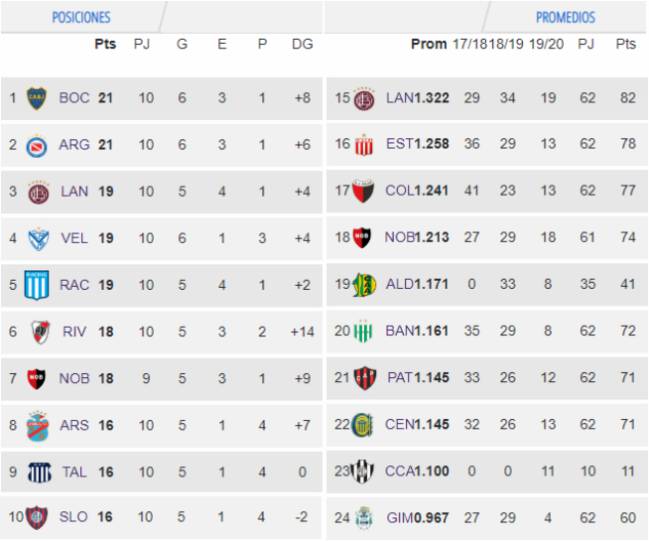The height and width of the screenshot is (541, 649).
Task: Sort positions by Pts column header
Action: point(105,44)
